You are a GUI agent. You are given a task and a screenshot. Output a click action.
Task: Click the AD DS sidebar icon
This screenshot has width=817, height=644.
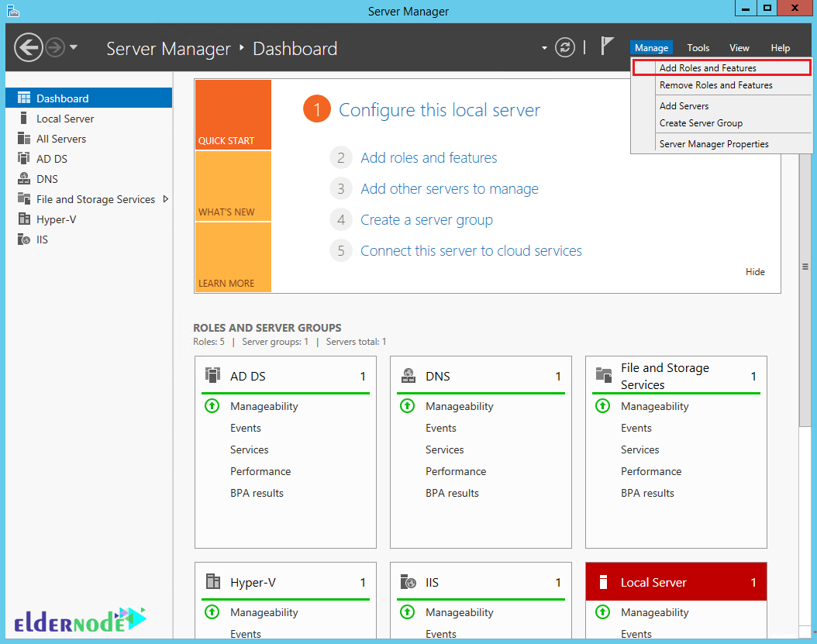(24, 158)
